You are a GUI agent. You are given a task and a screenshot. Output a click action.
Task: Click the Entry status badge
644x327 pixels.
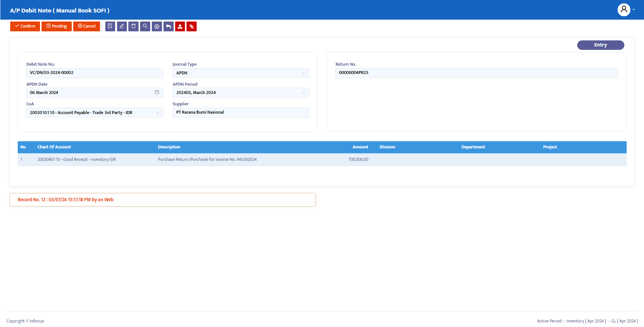coord(601,45)
